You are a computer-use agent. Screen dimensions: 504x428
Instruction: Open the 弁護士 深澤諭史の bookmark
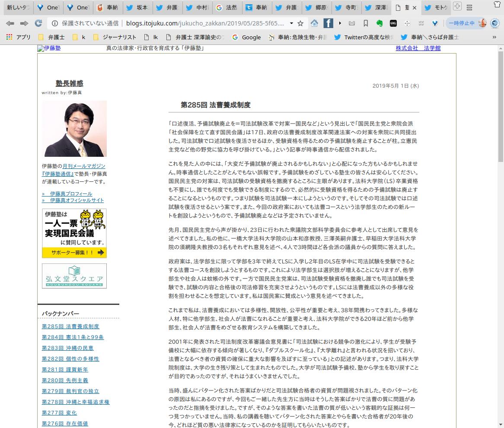195,37
